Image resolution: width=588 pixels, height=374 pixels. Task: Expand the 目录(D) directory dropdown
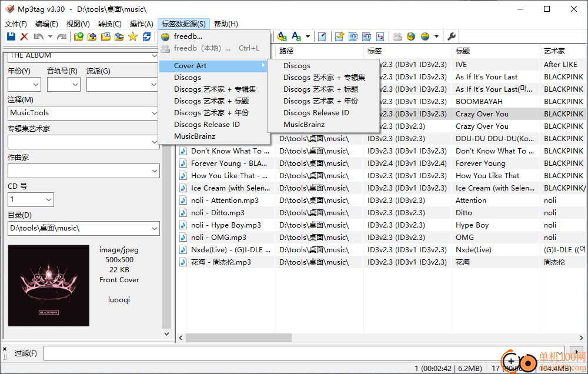pyautogui.click(x=154, y=228)
